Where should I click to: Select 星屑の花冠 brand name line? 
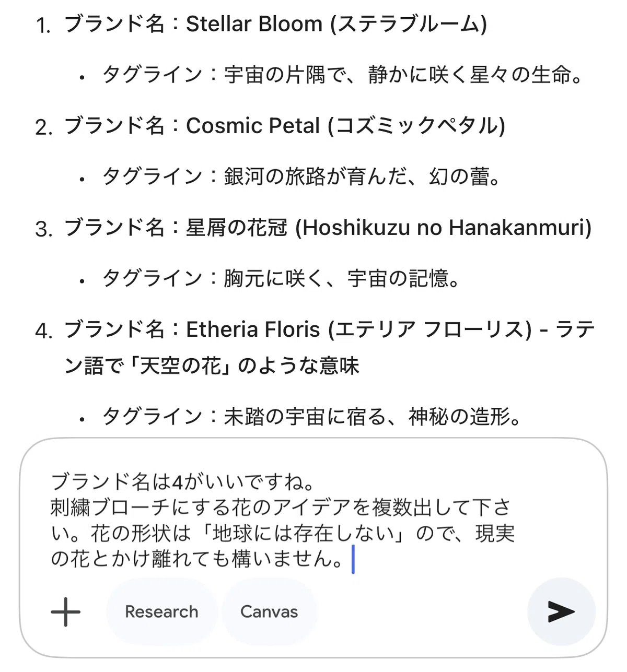[x=328, y=228]
